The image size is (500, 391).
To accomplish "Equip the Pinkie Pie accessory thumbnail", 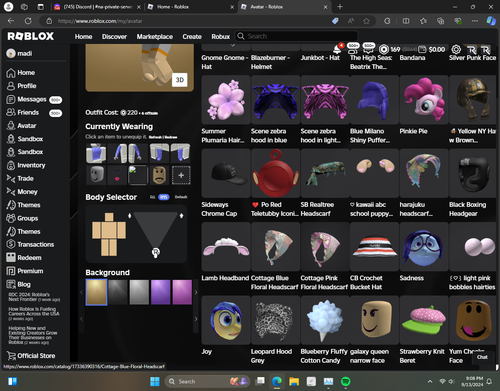I will [424, 100].
